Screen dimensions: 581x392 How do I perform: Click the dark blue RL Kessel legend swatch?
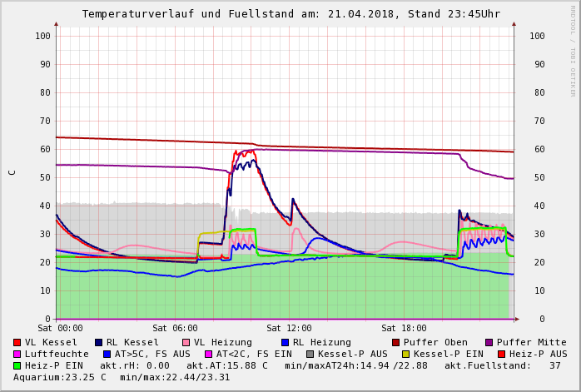click(x=98, y=342)
